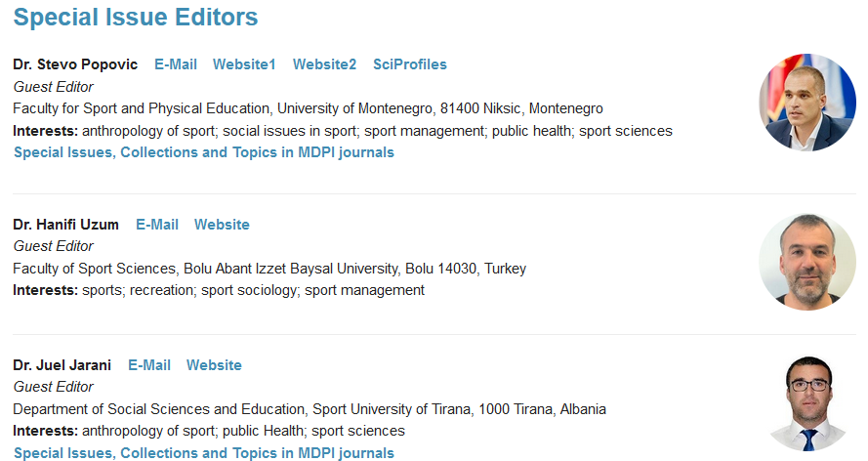Visit Dr. Hanifi Uzum's Website
Image resolution: width=868 pixels, height=461 pixels.
tap(222, 224)
